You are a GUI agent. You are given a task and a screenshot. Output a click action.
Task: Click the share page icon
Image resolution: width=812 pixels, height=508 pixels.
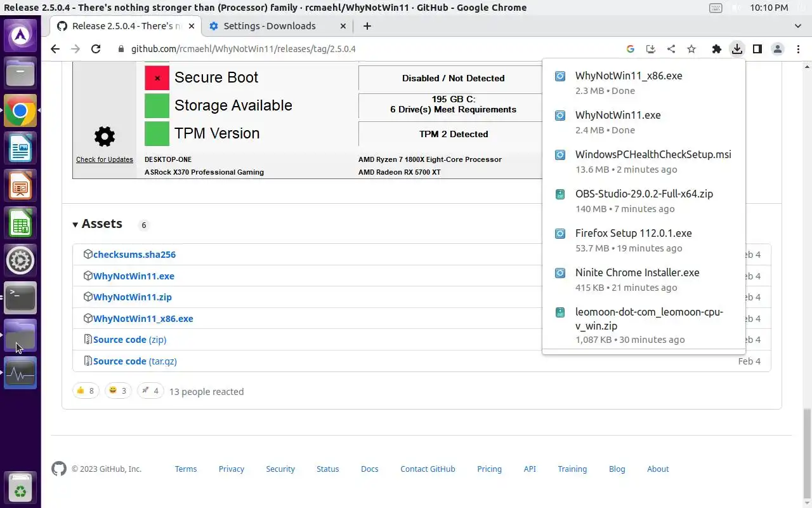coord(671,49)
